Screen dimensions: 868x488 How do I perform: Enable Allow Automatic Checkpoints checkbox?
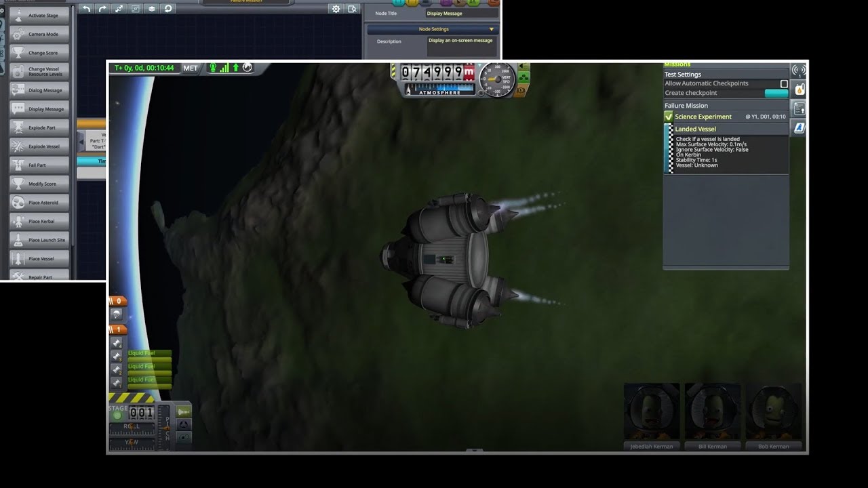(x=784, y=83)
